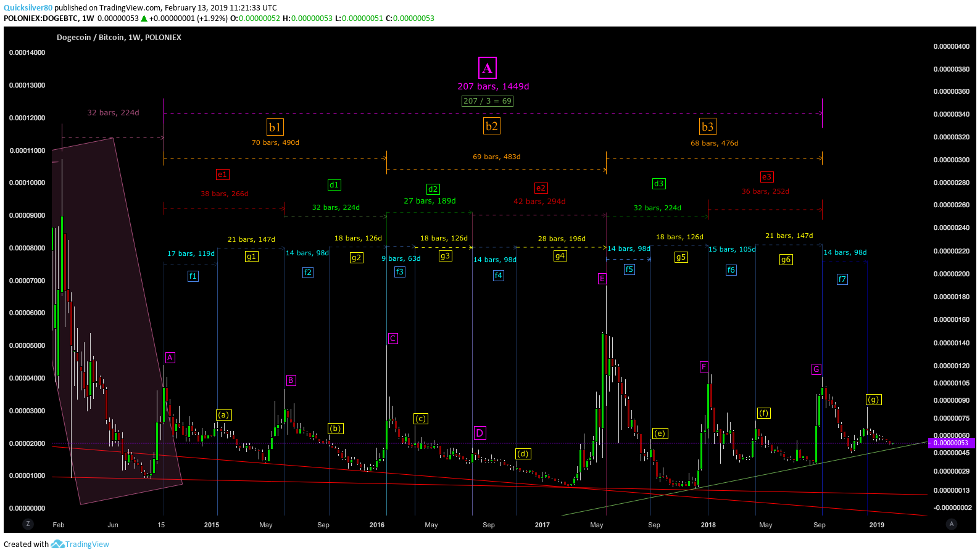Click the '27 bars, 189d' green label
980x555 pixels.
click(430, 201)
